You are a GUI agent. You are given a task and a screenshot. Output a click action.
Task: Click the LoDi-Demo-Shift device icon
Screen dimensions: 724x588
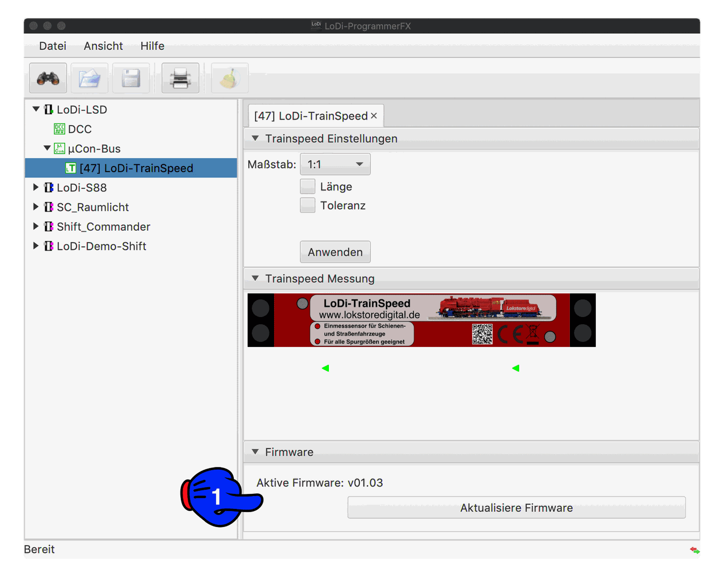[49, 246]
